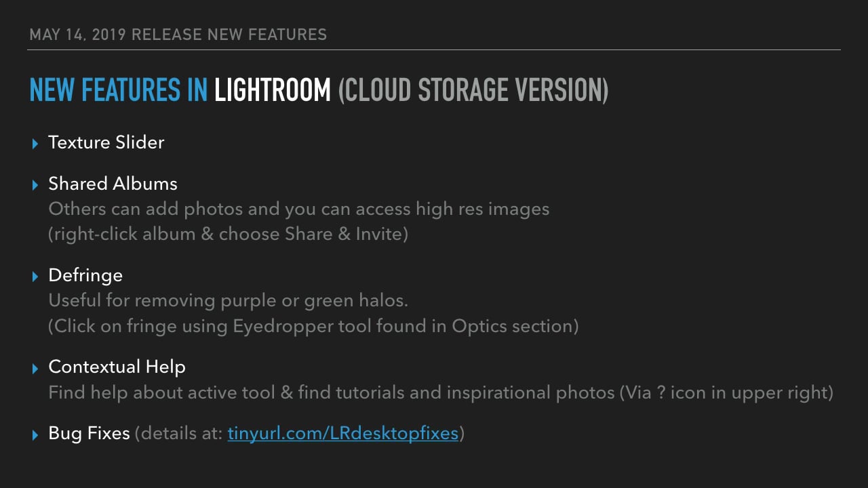Click the 'Others can add photos' description line
This screenshot has height=488, width=868.
(298, 209)
